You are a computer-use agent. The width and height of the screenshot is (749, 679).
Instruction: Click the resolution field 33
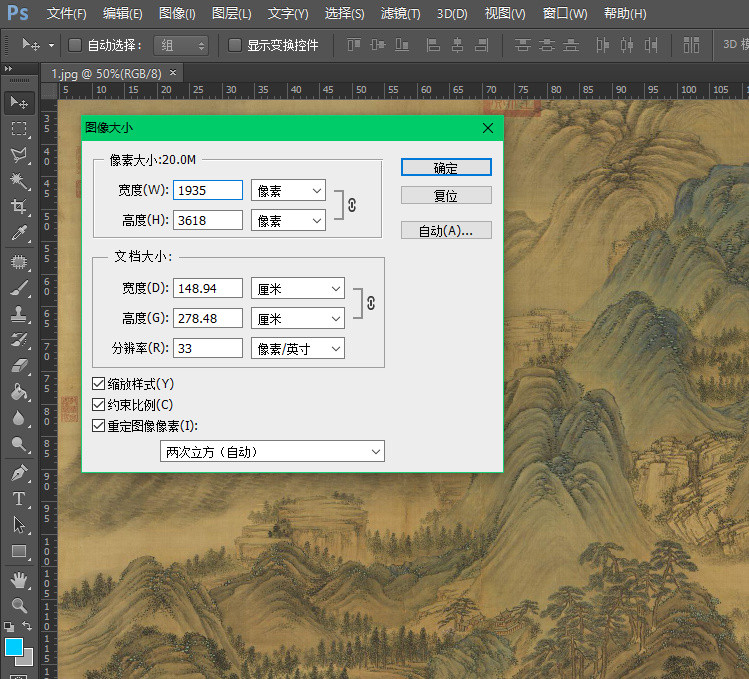coord(208,348)
